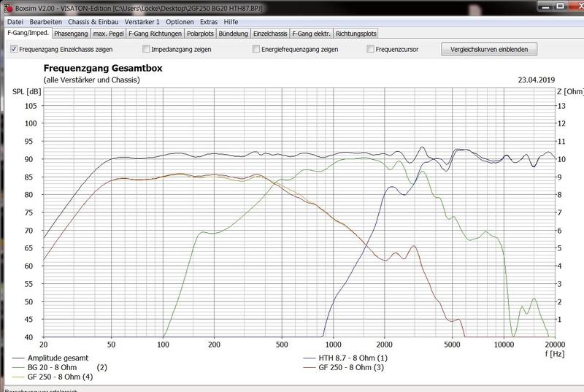Expand the Chassis & Einbau menu
This screenshot has width=584, height=392.
93,22
